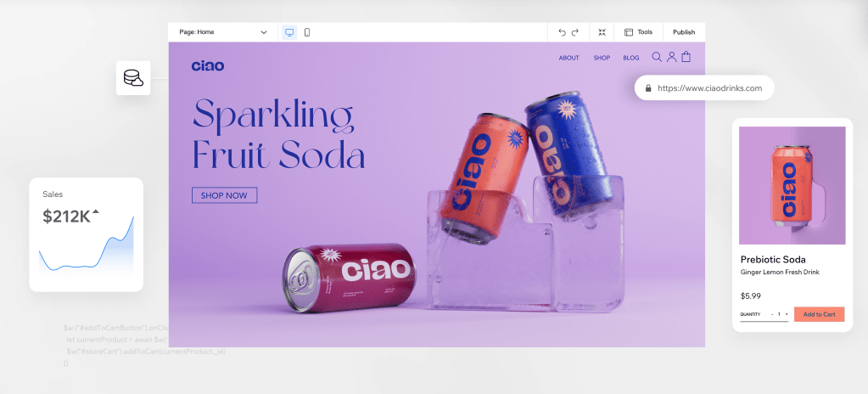This screenshot has width=868, height=394.
Task: Go to the SHOP nav link
Action: coord(602,58)
